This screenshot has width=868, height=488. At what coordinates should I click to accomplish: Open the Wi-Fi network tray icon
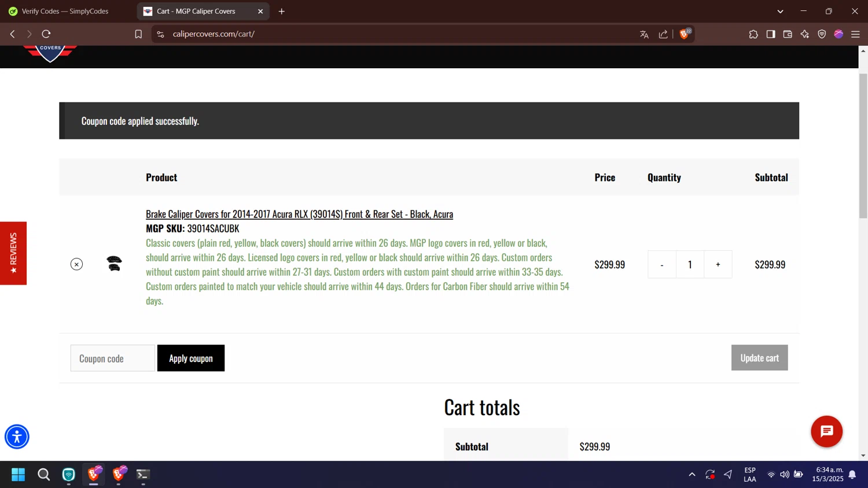[771, 475]
